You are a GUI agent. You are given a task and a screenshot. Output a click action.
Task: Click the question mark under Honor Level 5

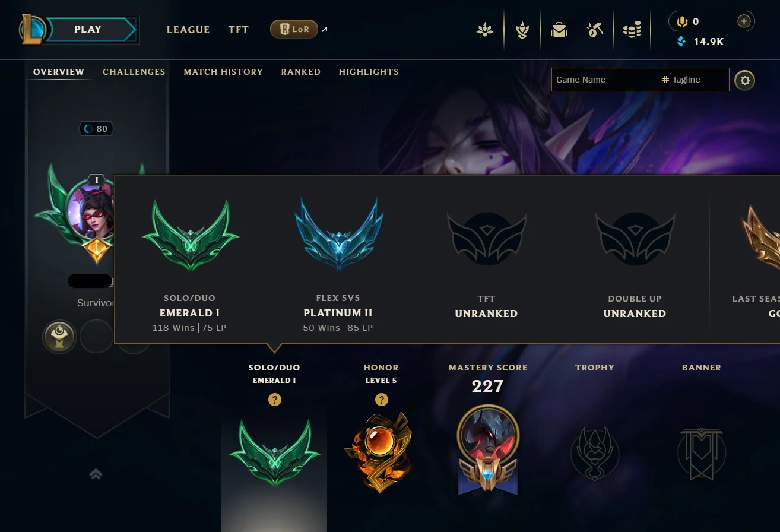[381, 400]
